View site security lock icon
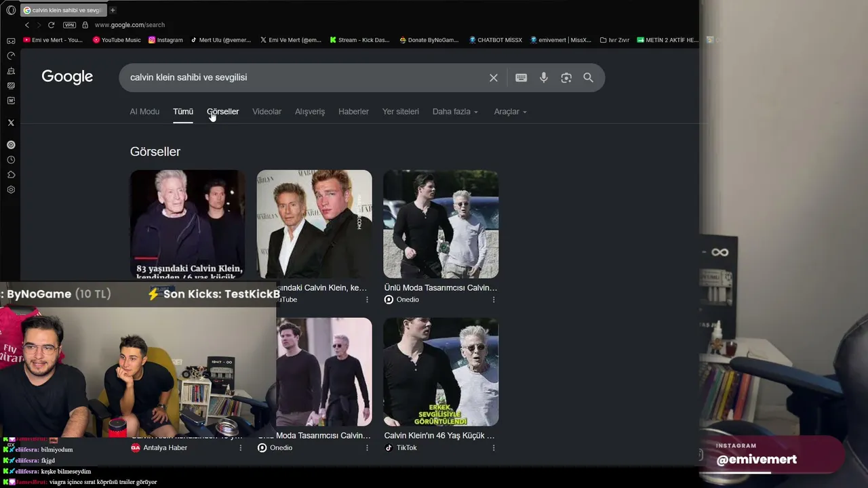The image size is (868, 488). pyautogui.click(x=85, y=25)
